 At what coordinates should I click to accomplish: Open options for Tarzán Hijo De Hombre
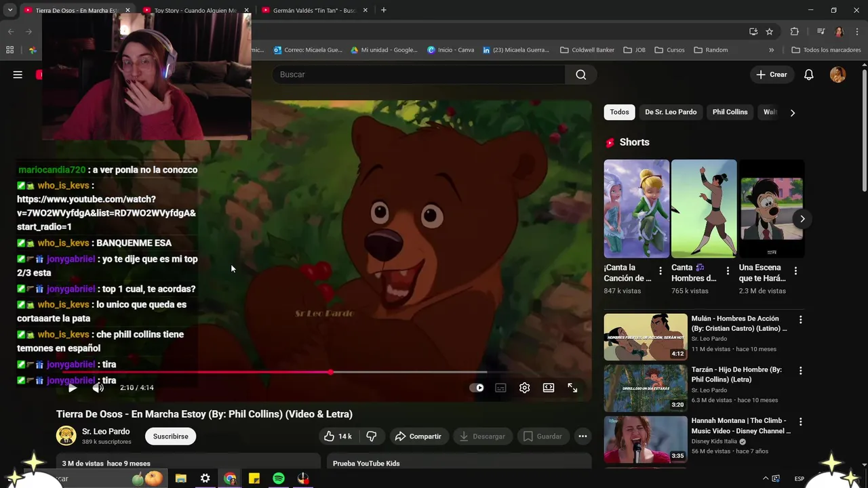tap(800, 371)
